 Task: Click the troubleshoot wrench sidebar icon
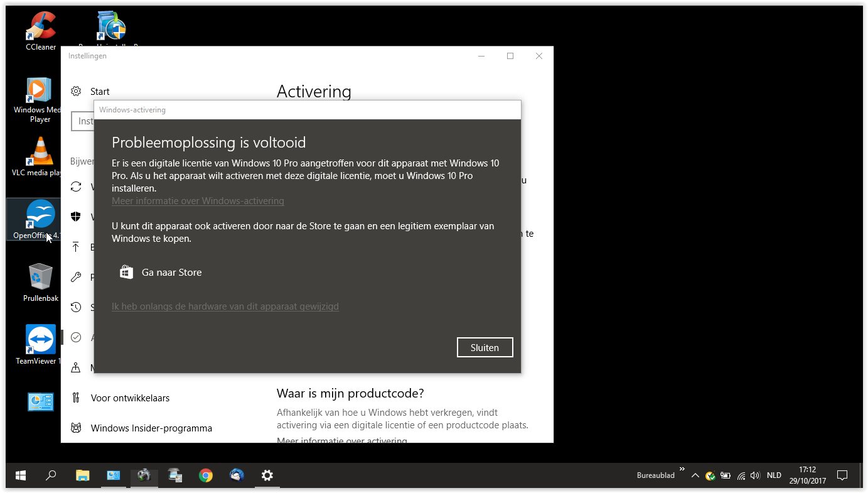[x=76, y=277]
